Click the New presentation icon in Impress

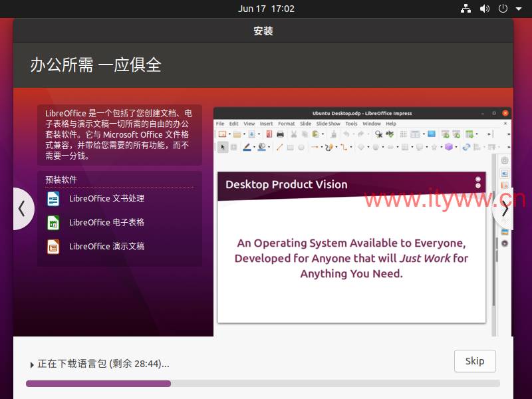[x=222, y=134]
